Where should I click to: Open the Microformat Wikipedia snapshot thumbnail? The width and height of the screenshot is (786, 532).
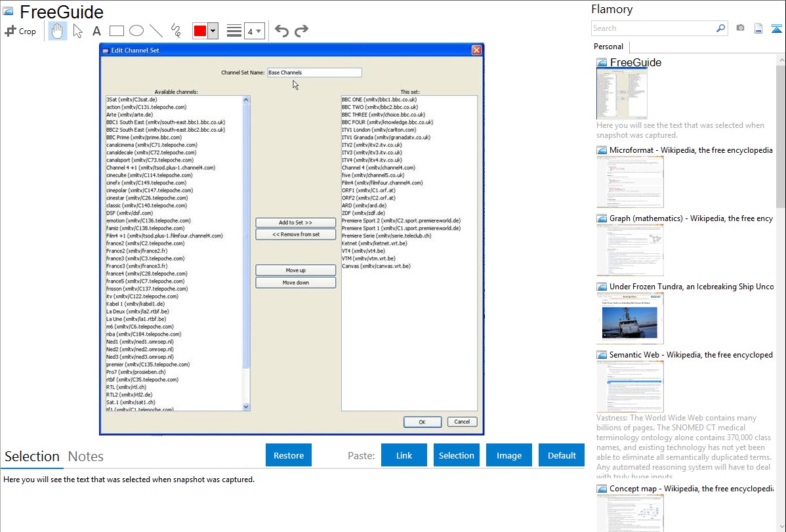click(x=630, y=182)
